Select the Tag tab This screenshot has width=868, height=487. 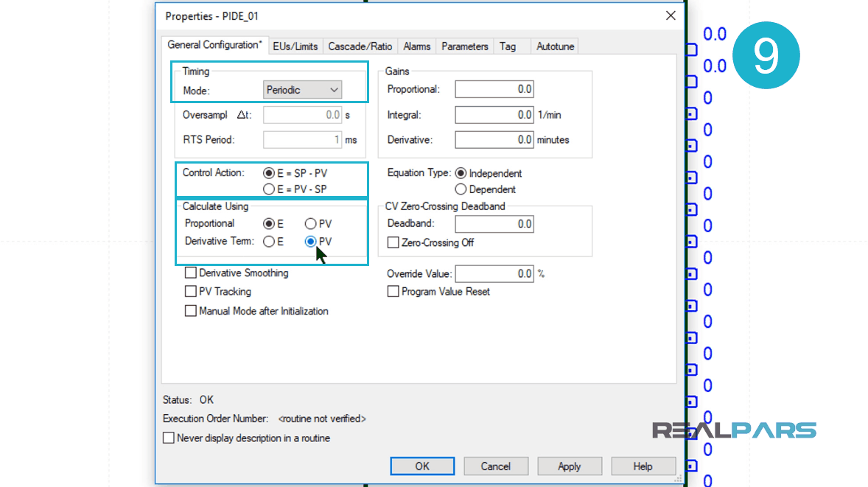coord(508,46)
